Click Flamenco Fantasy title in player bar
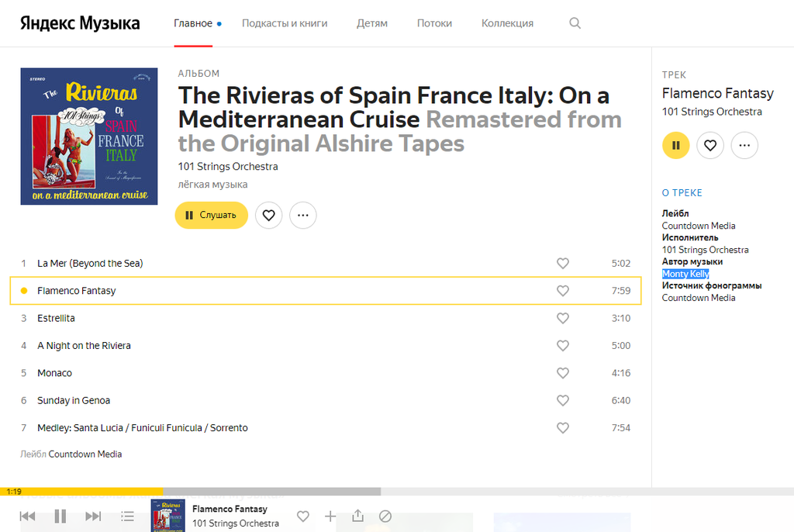 pyautogui.click(x=230, y=509)
